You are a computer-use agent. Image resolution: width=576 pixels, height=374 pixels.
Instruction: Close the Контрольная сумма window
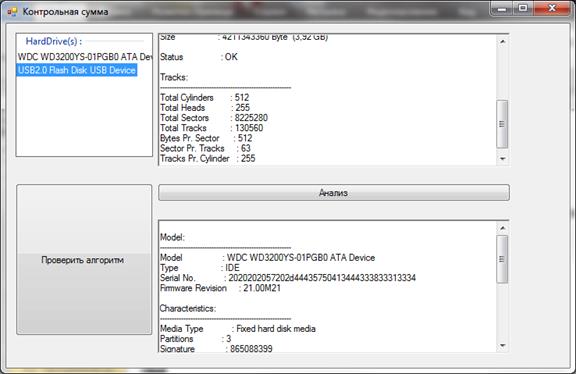[x=552, y=9]
